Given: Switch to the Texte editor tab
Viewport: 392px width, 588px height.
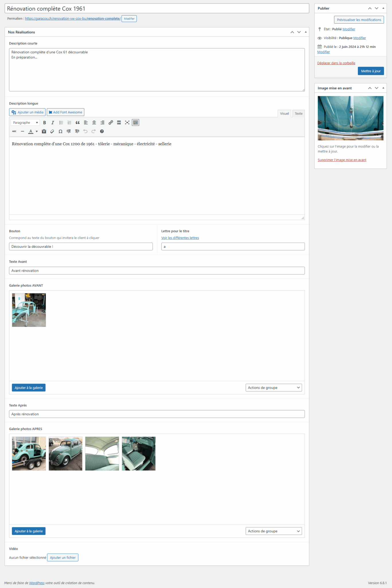Looking at the screenshot, I should pos(299,113).
